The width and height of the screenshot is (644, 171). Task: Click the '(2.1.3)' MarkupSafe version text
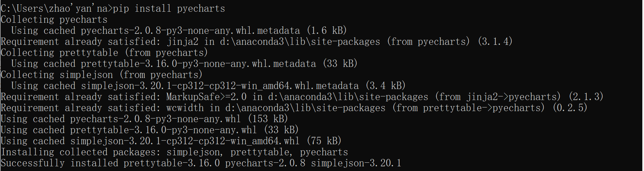pyautogui.click(x=586, y=97)
